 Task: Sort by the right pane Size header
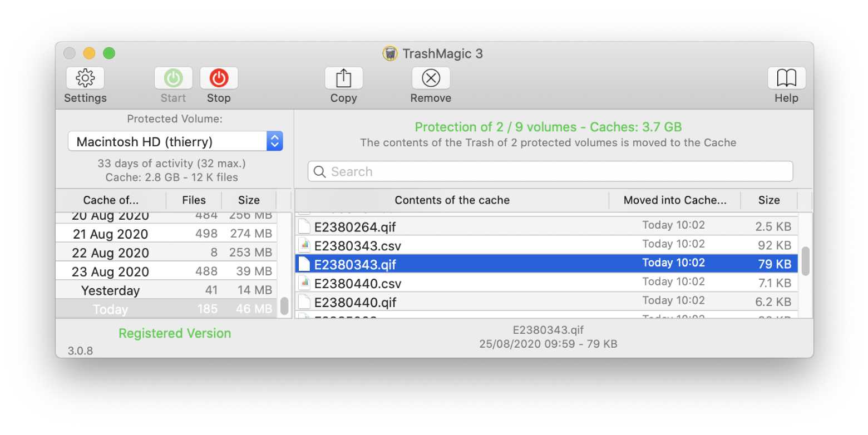click(769, 200)
